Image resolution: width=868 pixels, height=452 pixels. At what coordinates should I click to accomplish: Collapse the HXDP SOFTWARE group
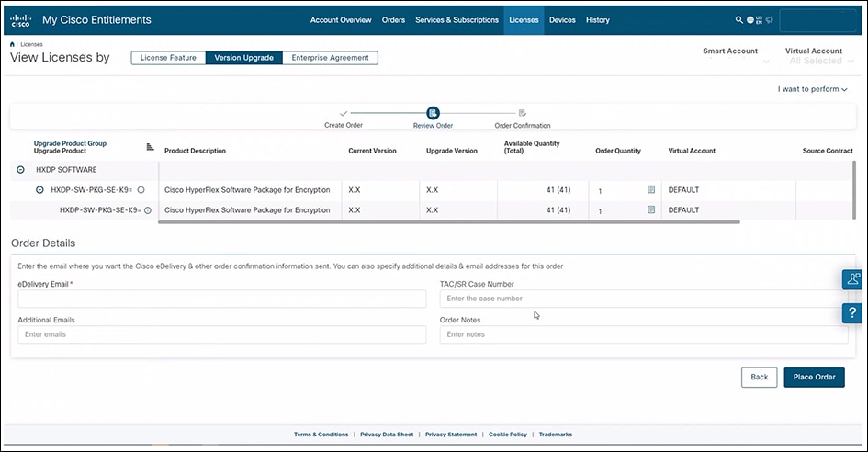[20, 170]
